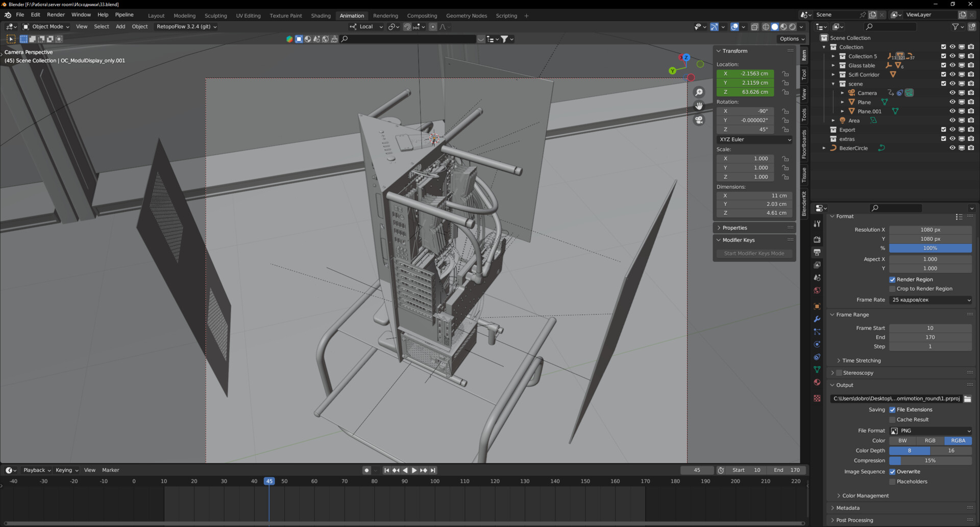Enable Crop to Render Region checkbox

[892, 289]
